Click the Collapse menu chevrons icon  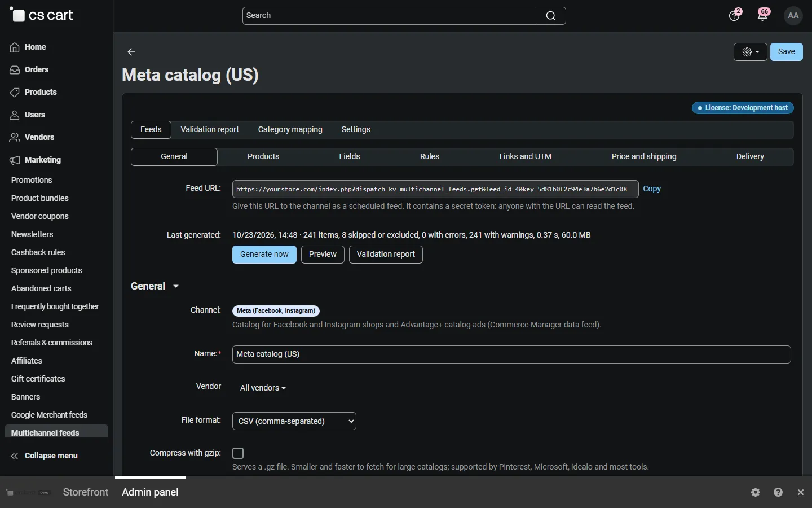point(15,456)
